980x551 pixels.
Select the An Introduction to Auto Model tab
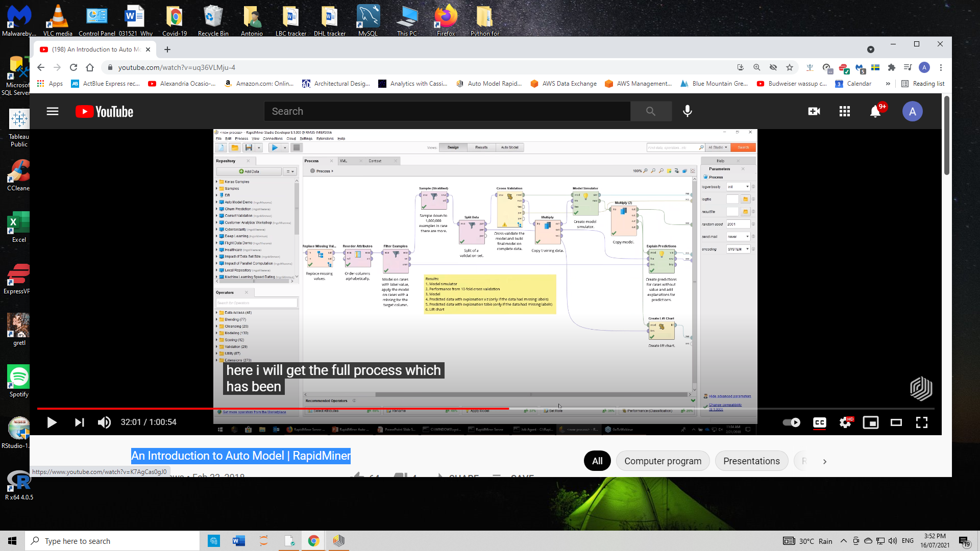click(x=95, y=49)
